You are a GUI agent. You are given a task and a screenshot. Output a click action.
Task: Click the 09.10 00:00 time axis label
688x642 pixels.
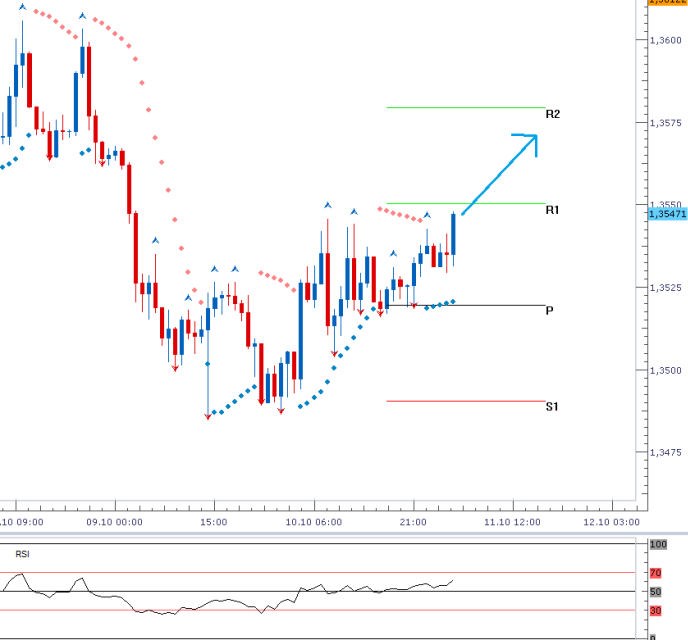tap(115, 522)
